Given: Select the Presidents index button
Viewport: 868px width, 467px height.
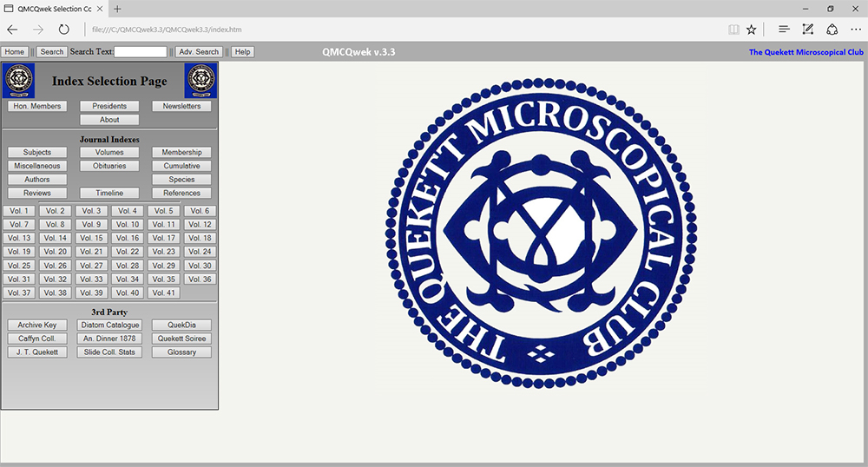Looking at the screenshot, I should click(x=109, y=106).
